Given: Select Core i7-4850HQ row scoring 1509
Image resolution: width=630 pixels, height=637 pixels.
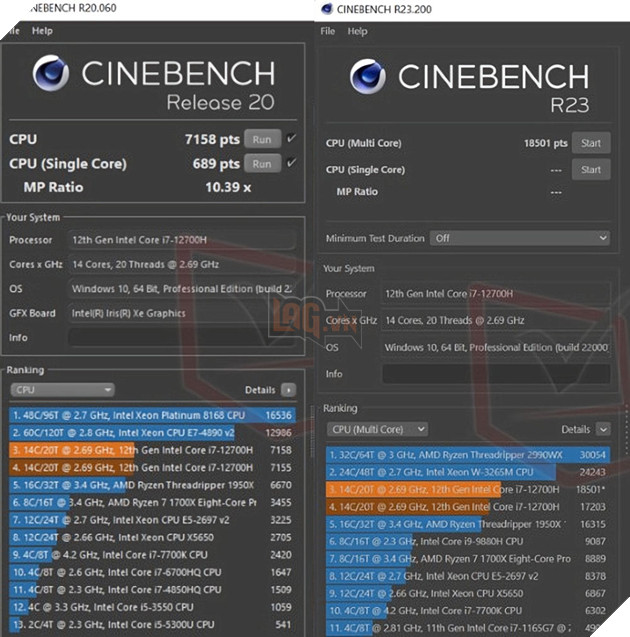Looking at the screenshot, I should [x=152, y=590].
